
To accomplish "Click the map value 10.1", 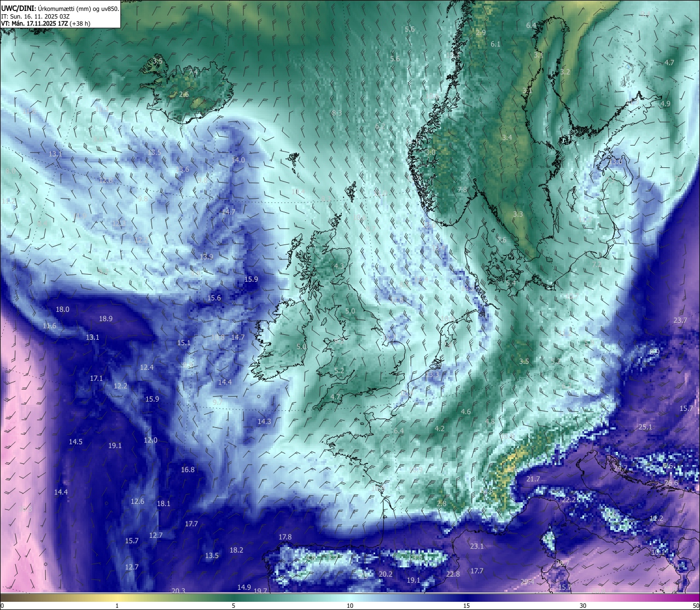I will pyautogui.click(x=658, y=552).
